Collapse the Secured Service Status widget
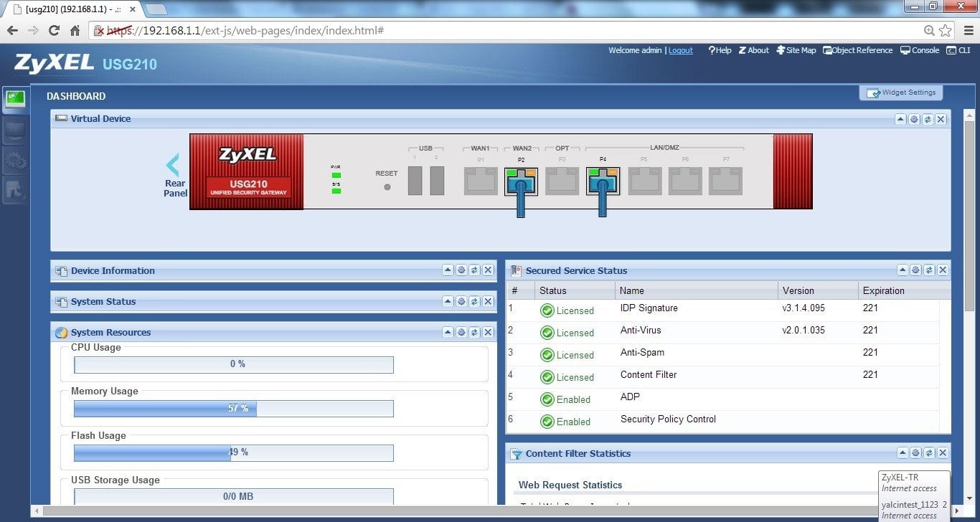980x522 pixels. tap(903, 270)
